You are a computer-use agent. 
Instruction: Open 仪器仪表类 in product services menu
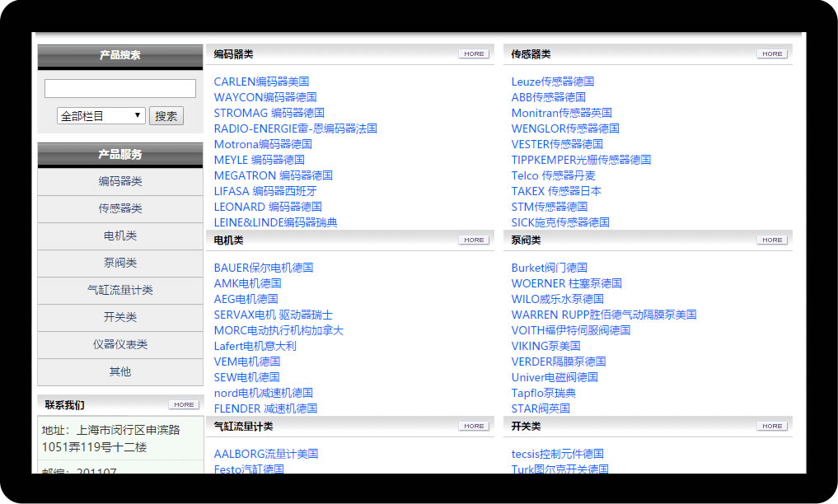coord(120,345)
